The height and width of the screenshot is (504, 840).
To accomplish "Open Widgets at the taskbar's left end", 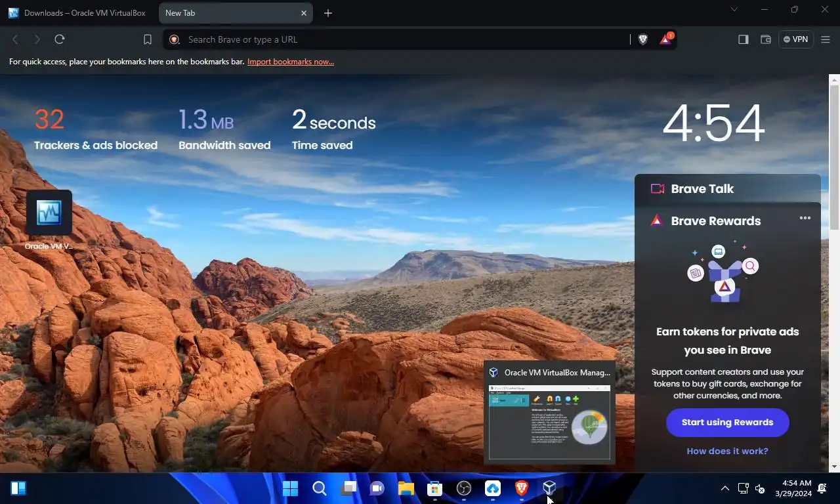I will pyautogui.click(x=18, y=488).
